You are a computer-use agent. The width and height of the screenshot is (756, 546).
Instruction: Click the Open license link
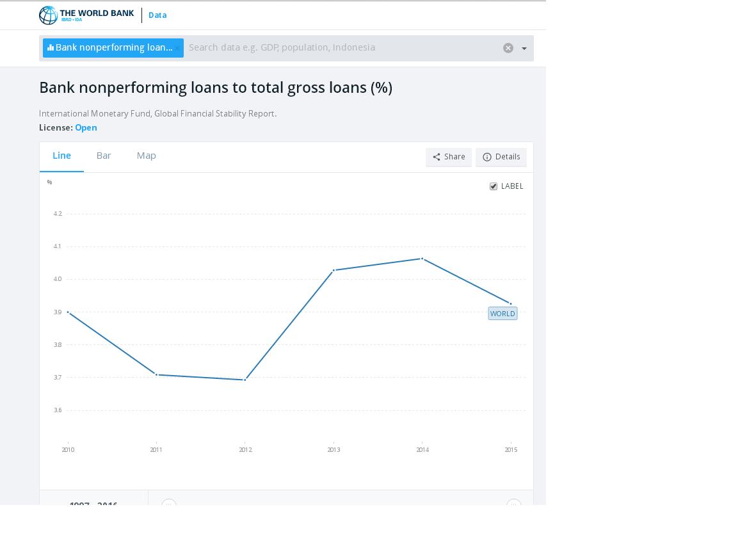click(86, 127)
